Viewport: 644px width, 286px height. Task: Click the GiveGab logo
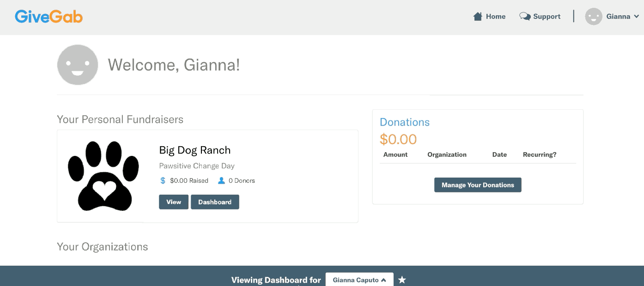click(x=49, y=17)
